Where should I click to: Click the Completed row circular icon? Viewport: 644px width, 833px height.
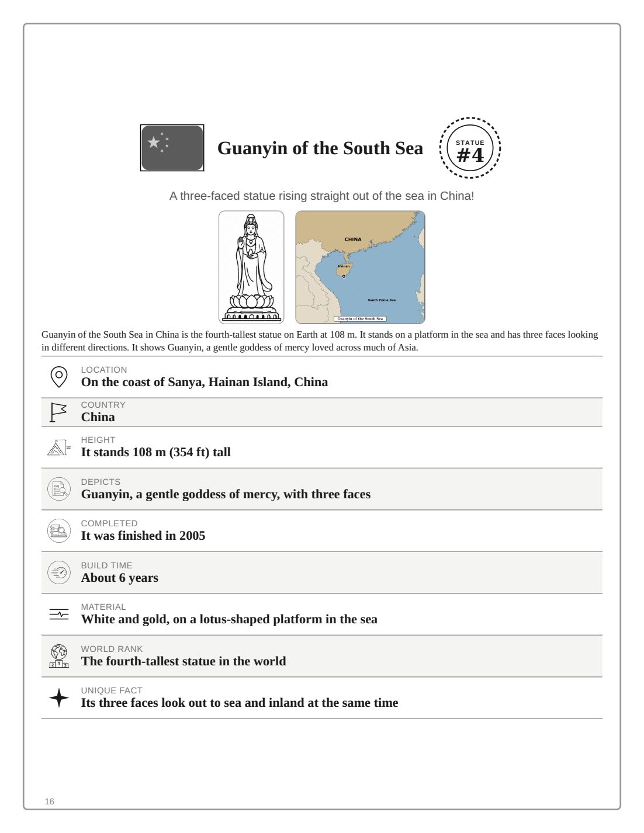click(x=59, y=530)
